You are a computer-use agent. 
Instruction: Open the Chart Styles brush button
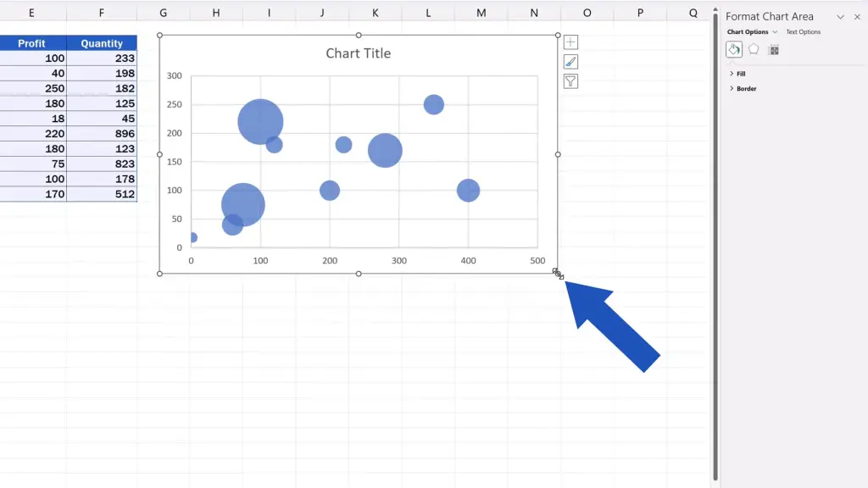point(570,62)
